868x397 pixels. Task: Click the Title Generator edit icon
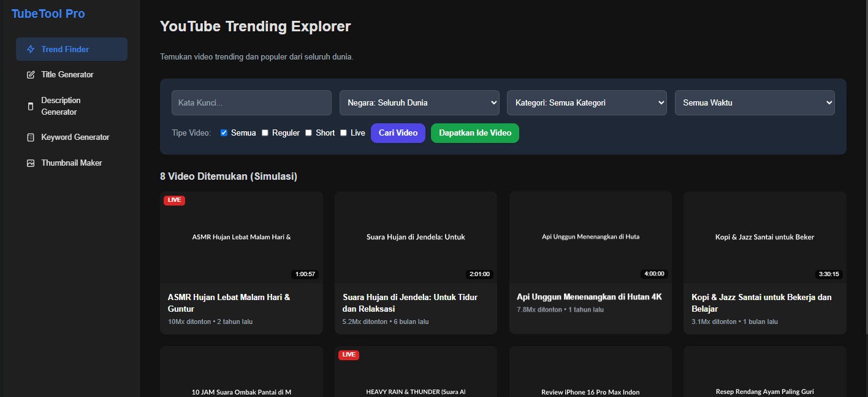[x=31, y=75]
